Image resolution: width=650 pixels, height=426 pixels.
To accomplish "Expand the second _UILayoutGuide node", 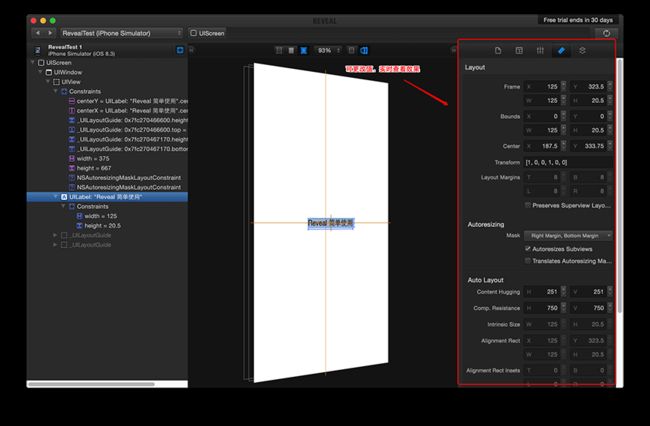I will (x=55, y=244).
